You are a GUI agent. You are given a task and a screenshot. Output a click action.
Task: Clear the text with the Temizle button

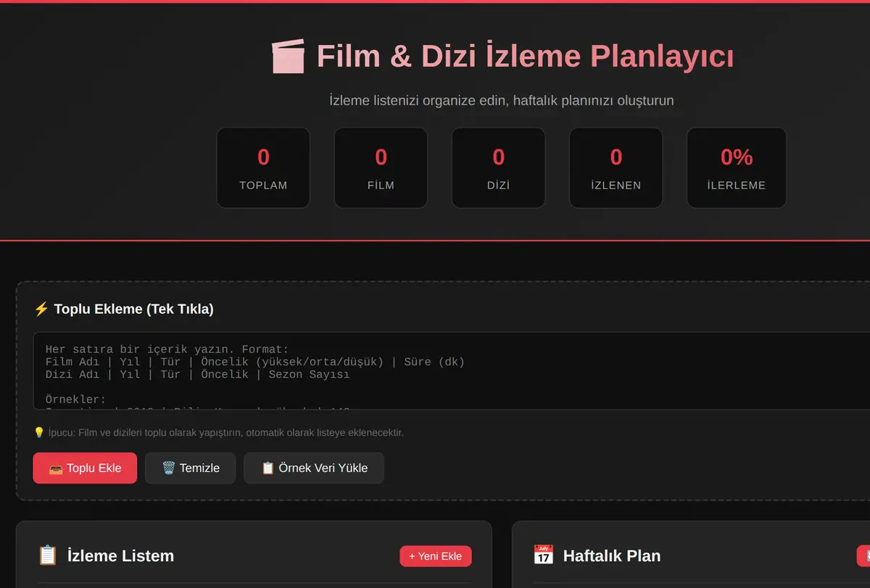(191, 468)
